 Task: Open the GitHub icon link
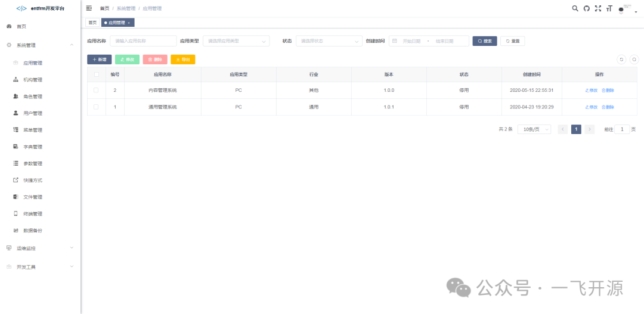pos(587,8)
